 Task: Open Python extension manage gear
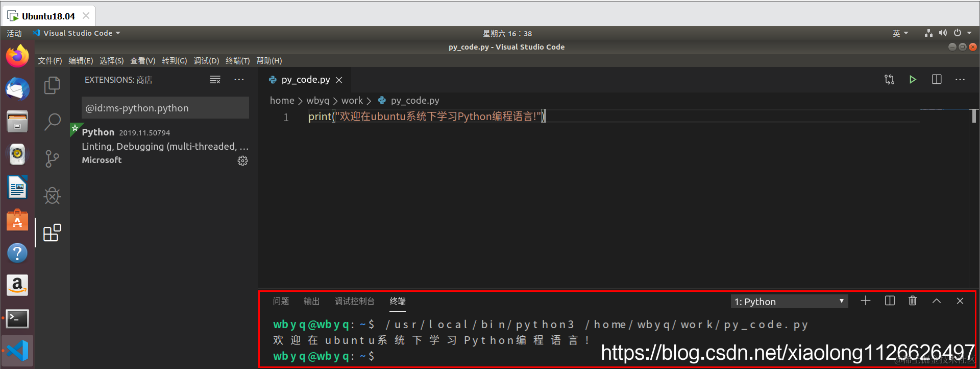click(x=242, y=160)
